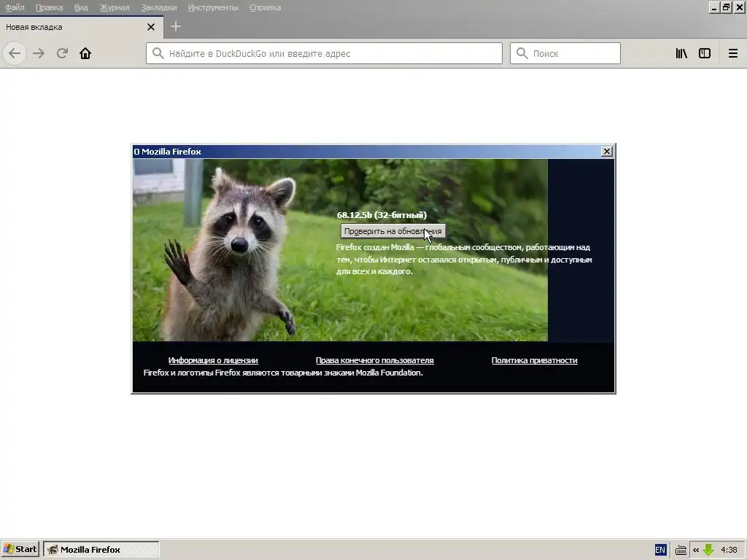Open the Правка menu
Viewport: 747px width, 560px height.
coord(49,7)
